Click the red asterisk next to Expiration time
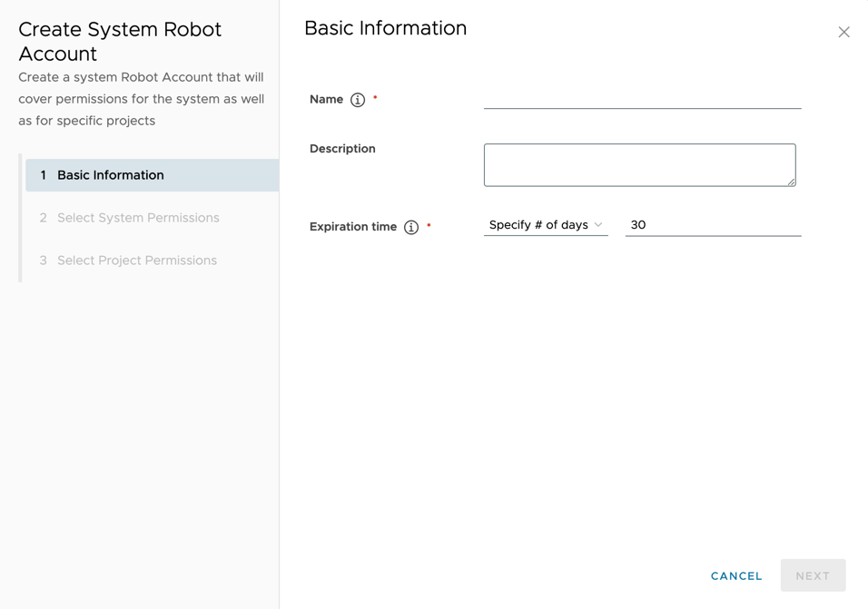The image size is (868, 609). pyautogui.click(x=427, y=223)
